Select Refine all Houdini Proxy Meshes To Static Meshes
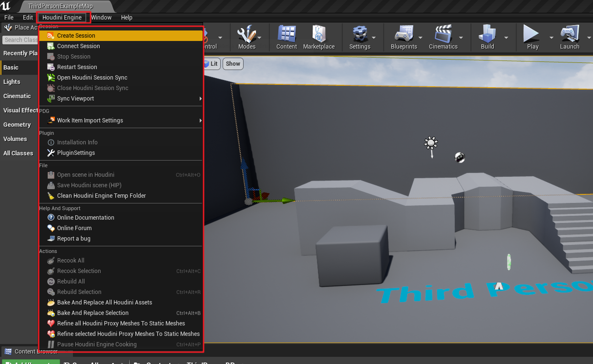This screenshot has width=593, height=364. point(121,324)
